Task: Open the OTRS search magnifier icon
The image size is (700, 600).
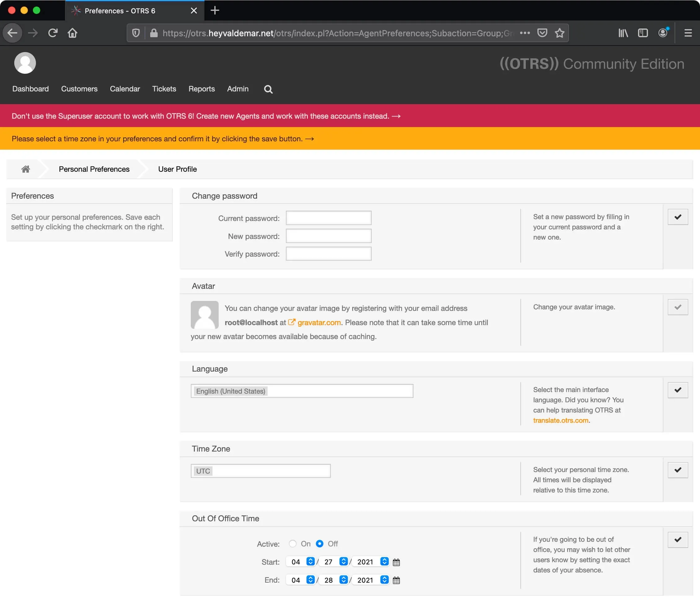Action: tap(268, 89)
